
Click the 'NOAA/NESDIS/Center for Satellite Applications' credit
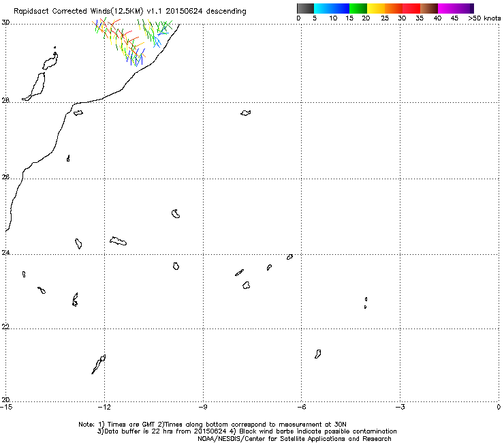click(294, 439)
